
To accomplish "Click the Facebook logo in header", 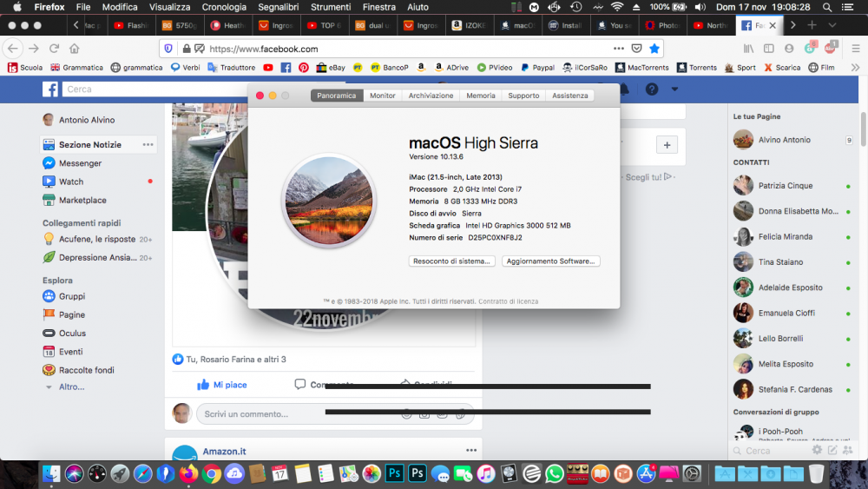I will point(50,89).
